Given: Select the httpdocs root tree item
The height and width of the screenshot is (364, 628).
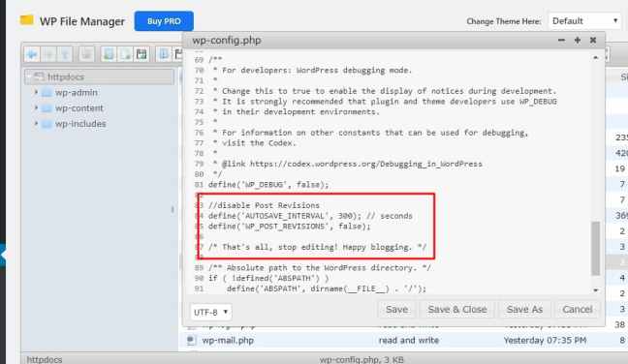Looking at the screenshot, I should coord(99,76).
